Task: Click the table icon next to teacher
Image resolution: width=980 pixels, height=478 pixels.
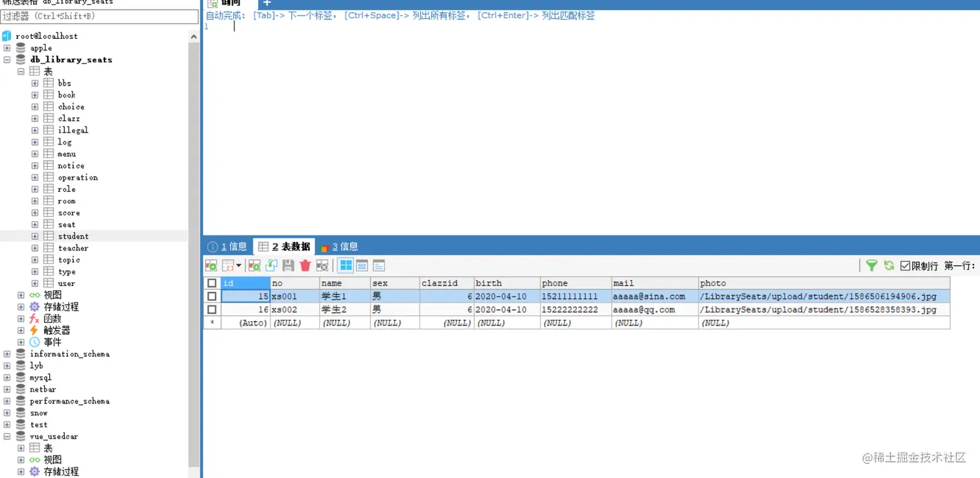Action: pyautogui.click(x=49, y=248)
